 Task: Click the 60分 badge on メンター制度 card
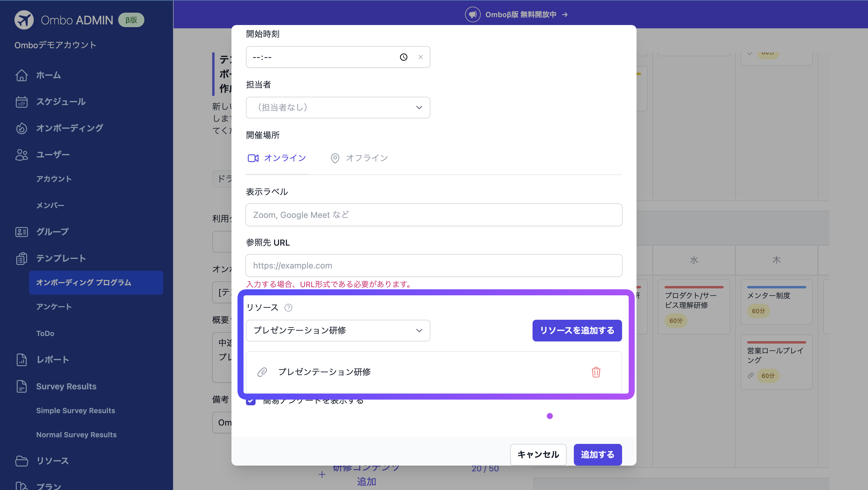pos(759,311)
